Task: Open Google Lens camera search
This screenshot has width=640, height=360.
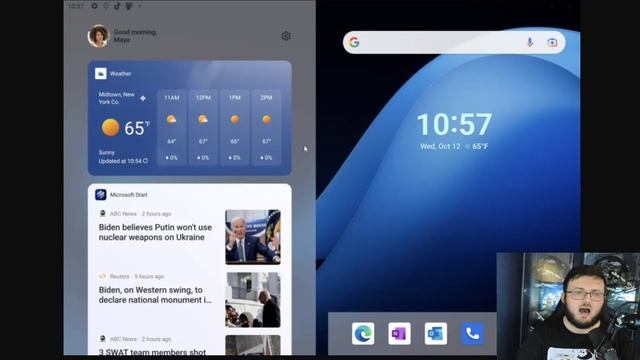Action: pyautogui.click(x=552, y=42)
